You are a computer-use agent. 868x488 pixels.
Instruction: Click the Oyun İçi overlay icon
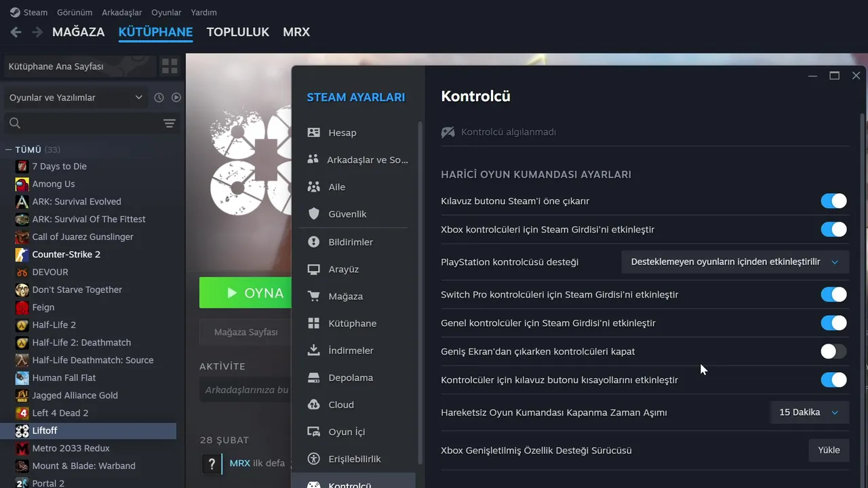click(x=313, y=432)
